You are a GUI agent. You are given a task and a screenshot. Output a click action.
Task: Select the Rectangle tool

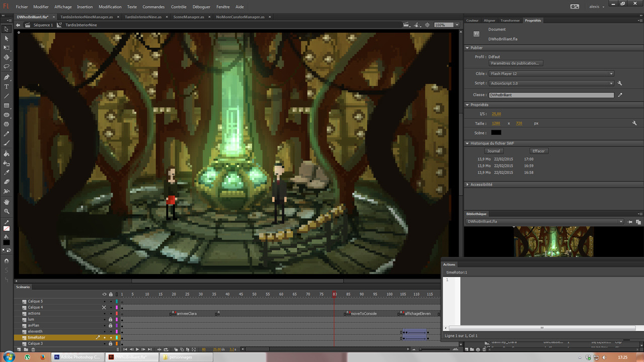(x=7, y=106)
